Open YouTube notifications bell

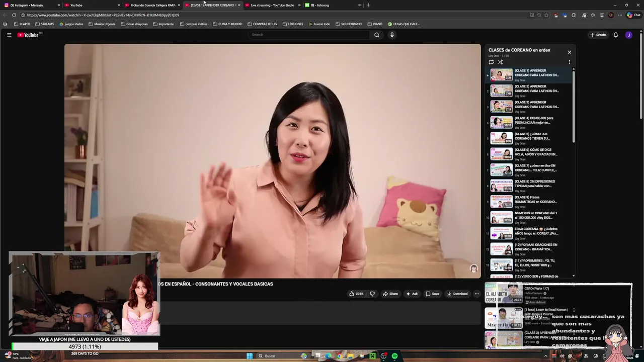615,35
